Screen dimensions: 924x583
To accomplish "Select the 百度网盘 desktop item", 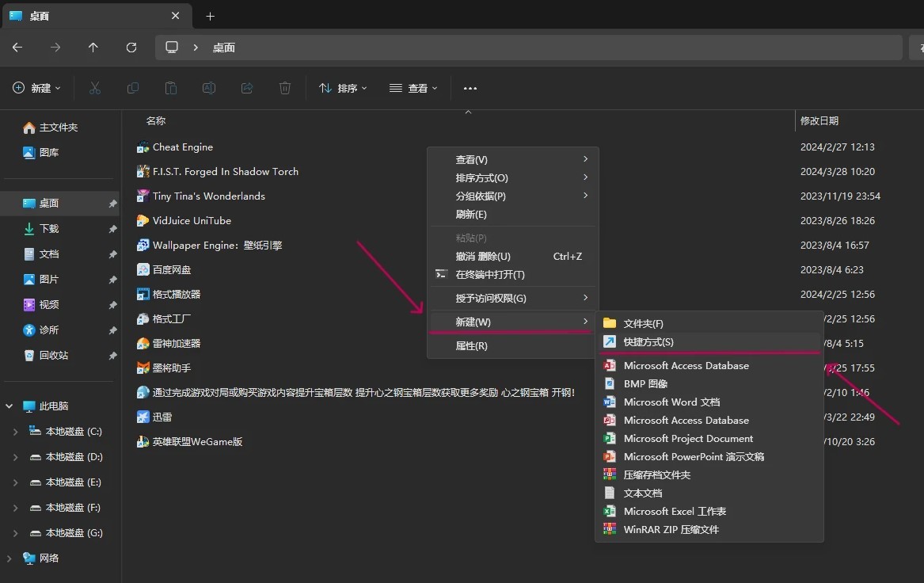I will point(171,270).
